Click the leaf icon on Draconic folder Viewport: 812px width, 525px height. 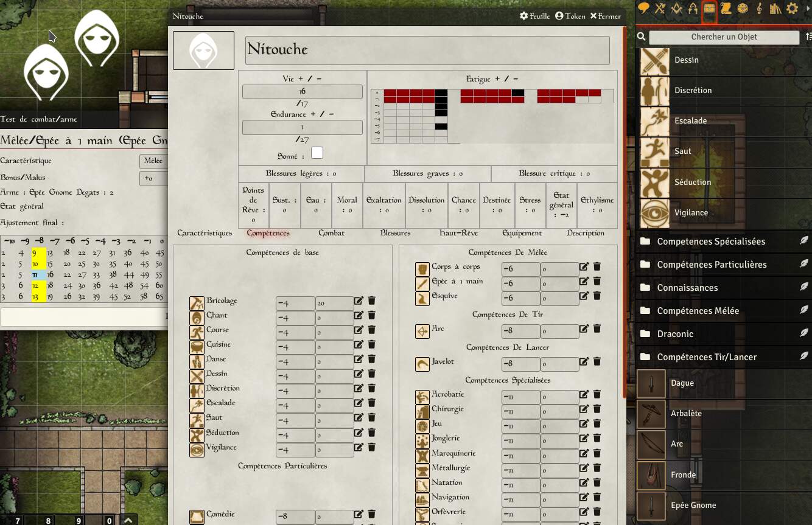tap(804, 333)
